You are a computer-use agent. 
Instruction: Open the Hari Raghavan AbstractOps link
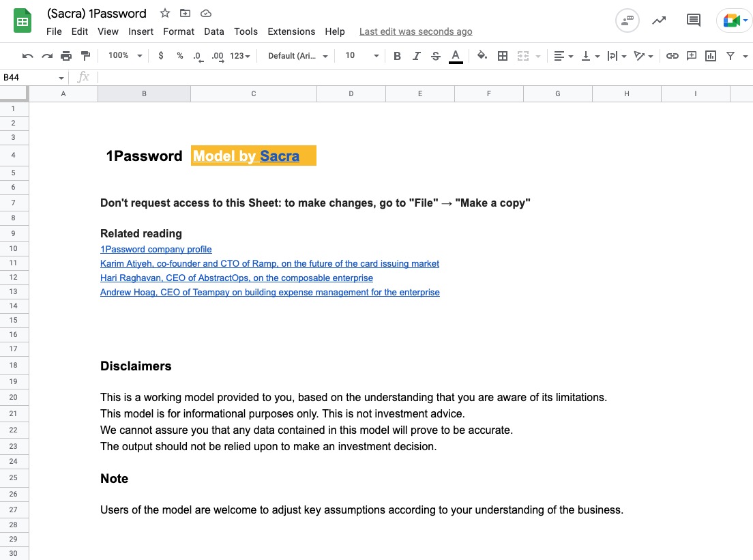[x=237, y=278]
